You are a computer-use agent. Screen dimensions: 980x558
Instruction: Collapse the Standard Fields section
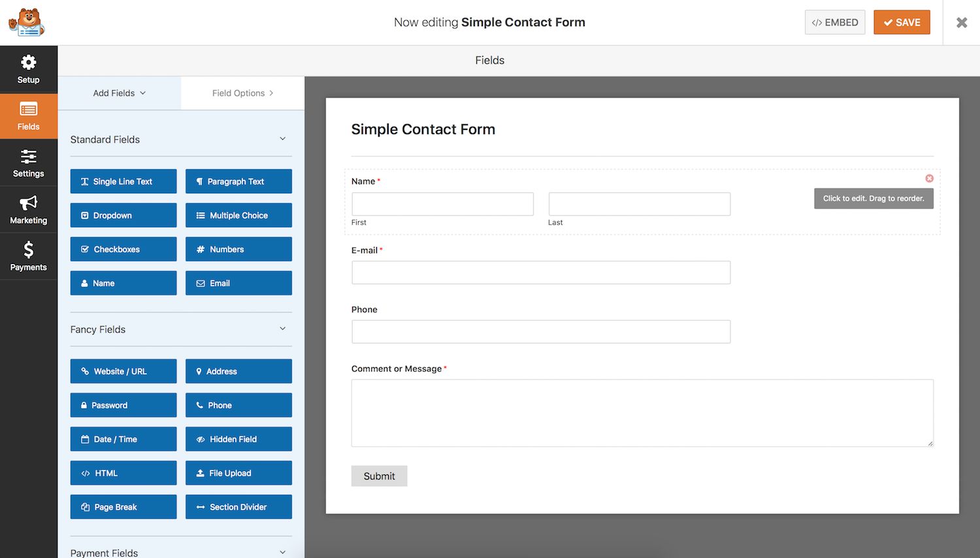click(x=282, y=139)
